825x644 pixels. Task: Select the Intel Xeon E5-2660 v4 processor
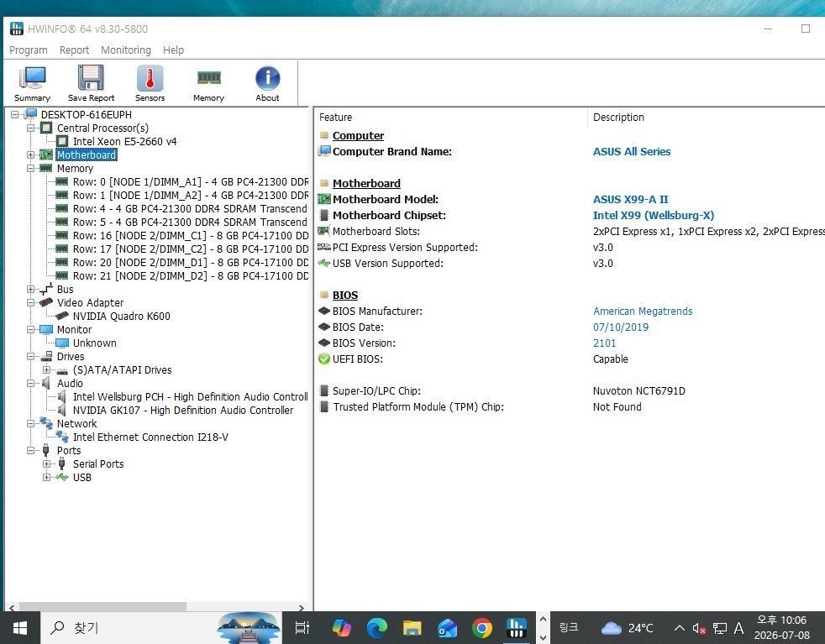124,141
